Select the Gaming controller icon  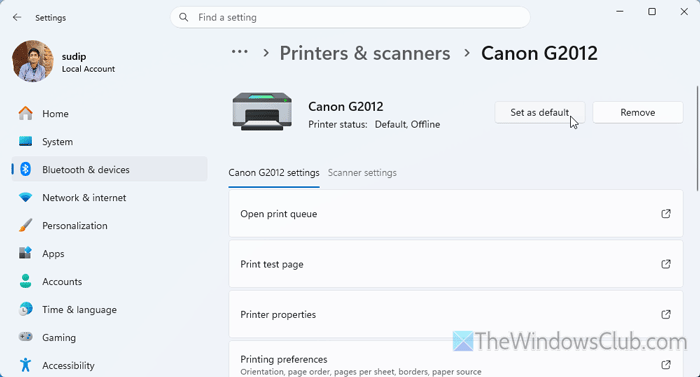[x=25, y=337]
